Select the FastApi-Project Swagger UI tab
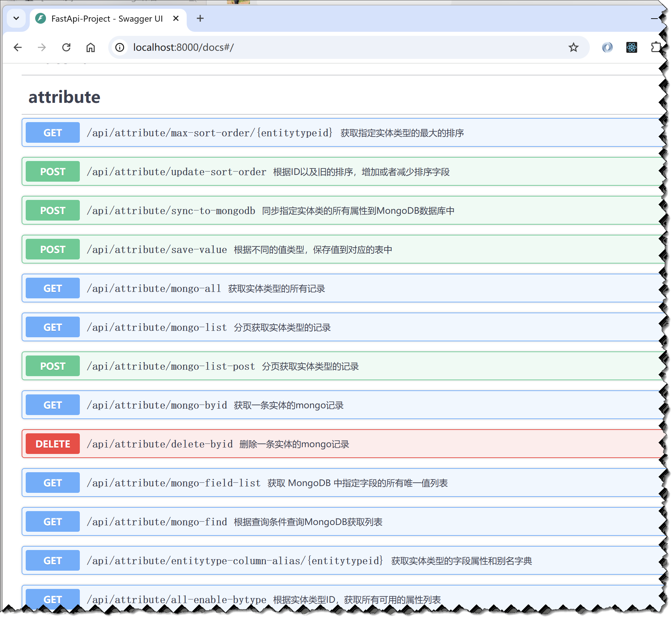This screenshot has width=672, height=618. (x=107, y=19)
